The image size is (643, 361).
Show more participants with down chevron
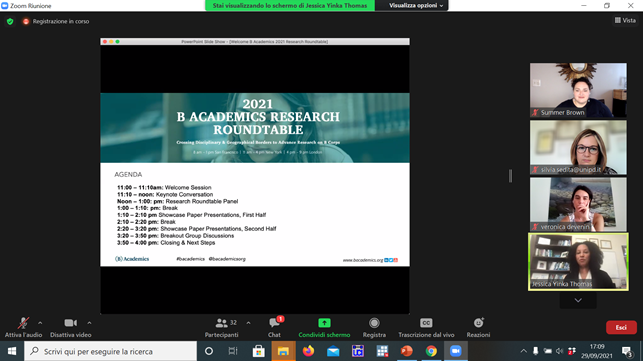click(578, 300)
